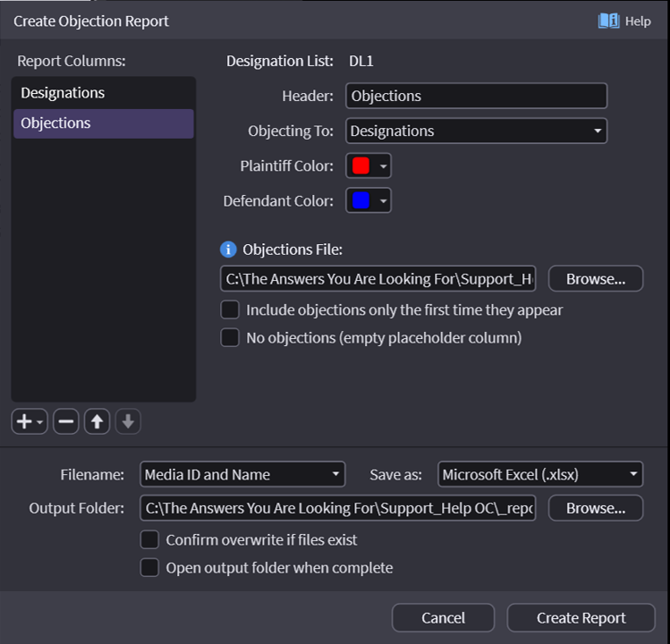Click the move column down arrow icon

(128, 422)
